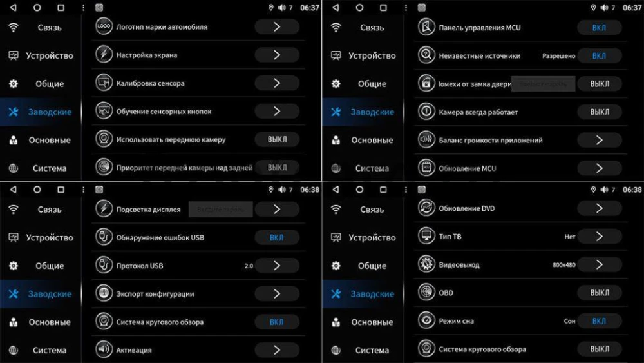Turn on Камера всегда работает toggle
The image size is (644, 363).
599,112
